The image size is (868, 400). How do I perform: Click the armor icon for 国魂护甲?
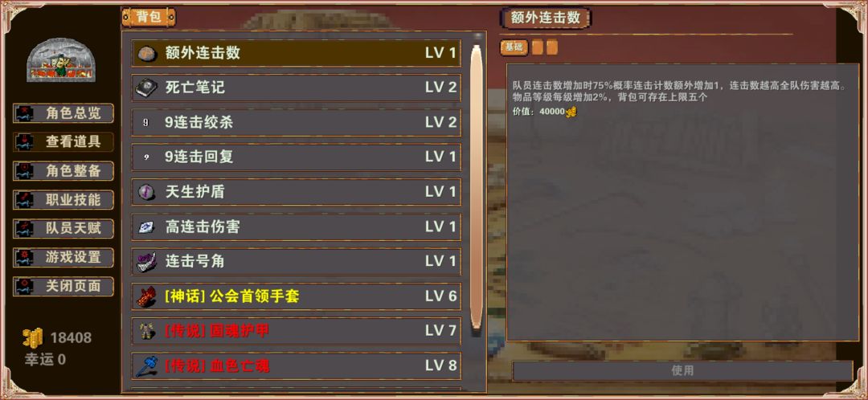click(147, 331)
